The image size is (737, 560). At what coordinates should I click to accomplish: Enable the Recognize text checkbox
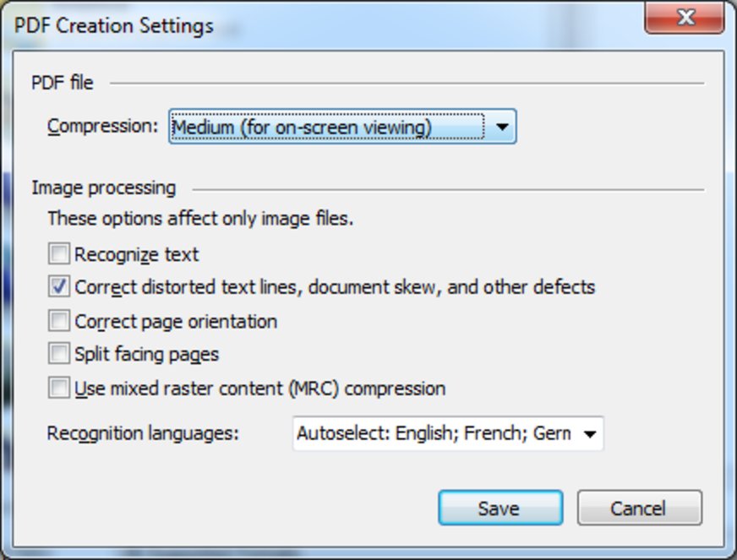(x=59, y=253)
